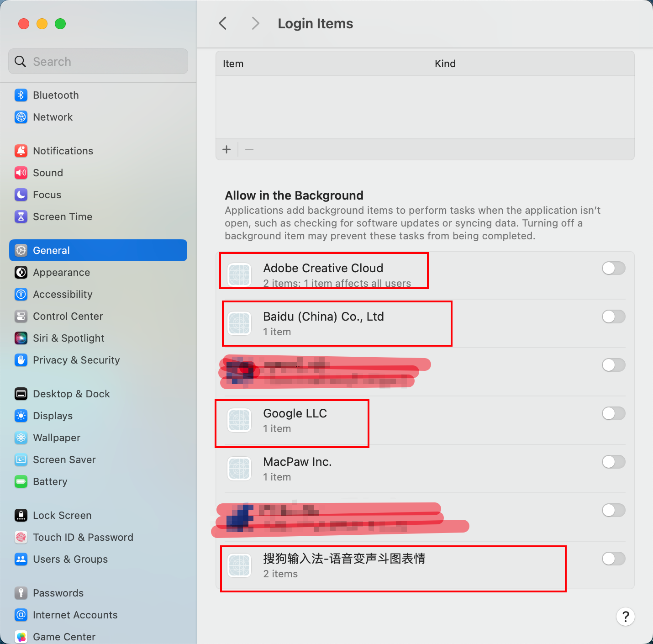Click the Wallpaper flower icon
Screen dimensions: 653x644
[x=21, y=438]
